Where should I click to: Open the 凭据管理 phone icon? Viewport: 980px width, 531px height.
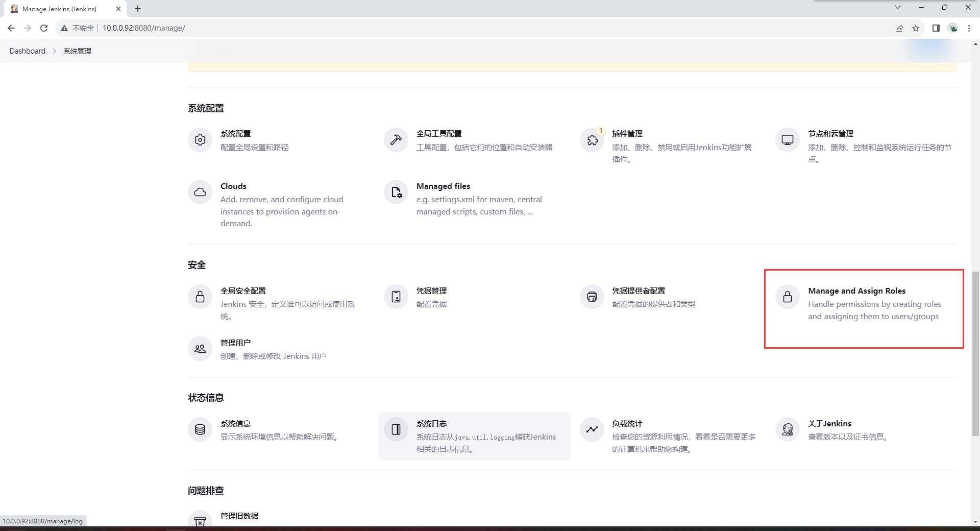coord(396,297)
